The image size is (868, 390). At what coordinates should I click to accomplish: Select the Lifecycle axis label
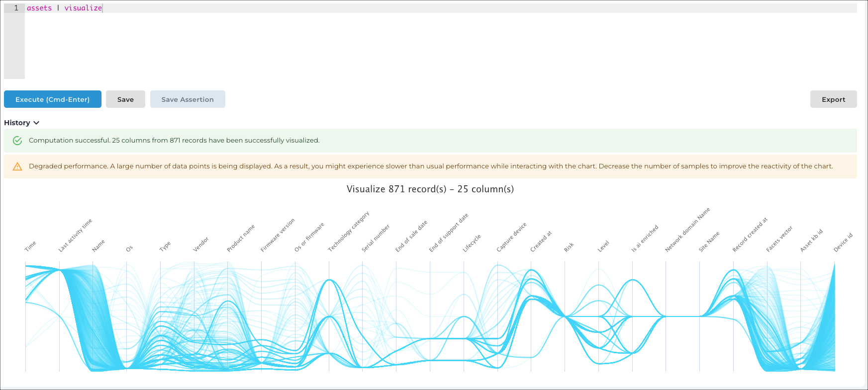tap(472, 243)
